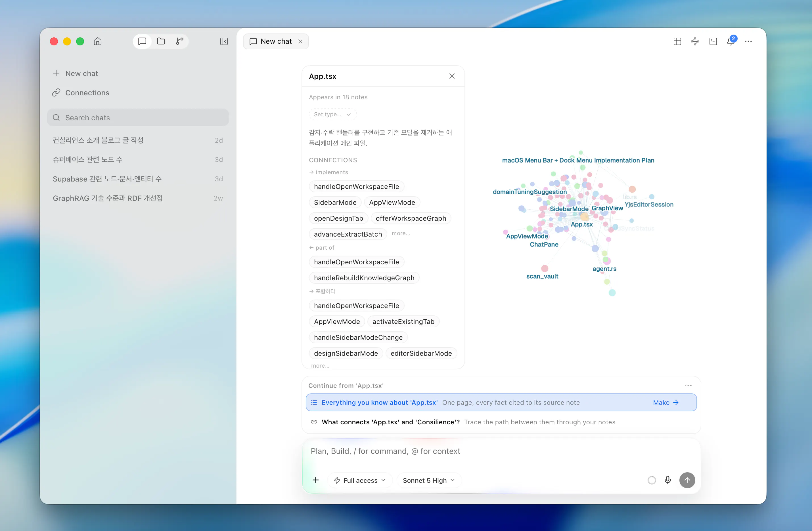Open the graph connections icon in top toolbar
The image size is (812, 531).
(695, 41)
